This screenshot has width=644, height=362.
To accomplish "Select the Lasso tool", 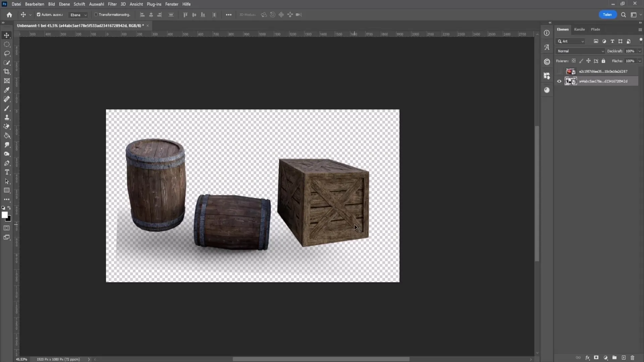I will pos(7,53).
